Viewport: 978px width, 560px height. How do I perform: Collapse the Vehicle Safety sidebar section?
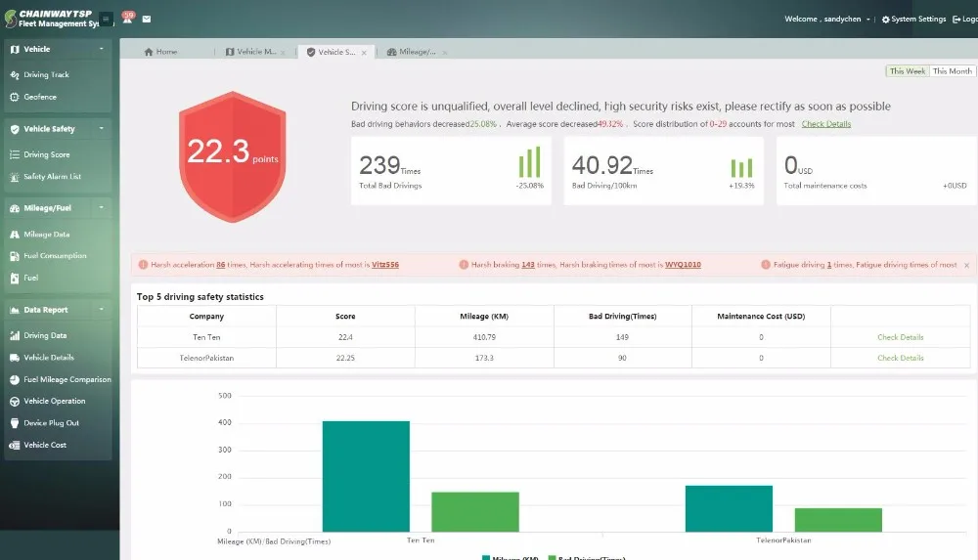click(101, 128)
